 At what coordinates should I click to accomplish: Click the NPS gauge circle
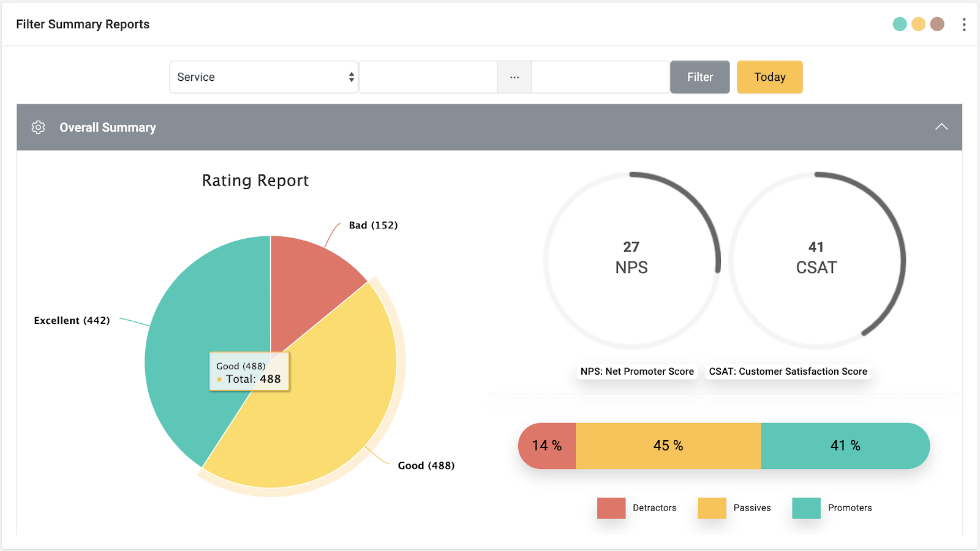click(x=631, y=261)
